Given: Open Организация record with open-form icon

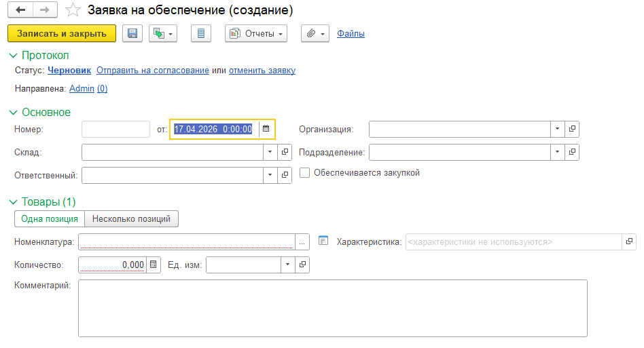Looking at the screenshot, I should click(572, 129).
